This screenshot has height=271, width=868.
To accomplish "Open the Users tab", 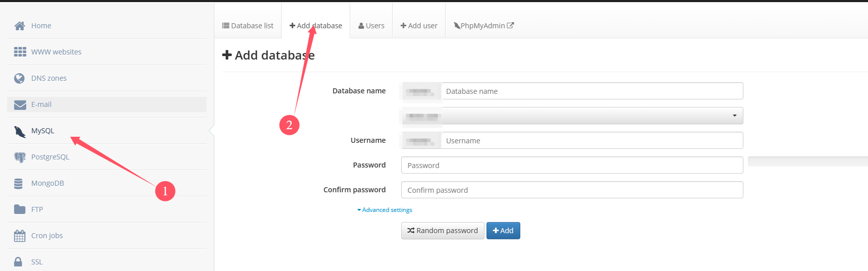I will 371,26.
